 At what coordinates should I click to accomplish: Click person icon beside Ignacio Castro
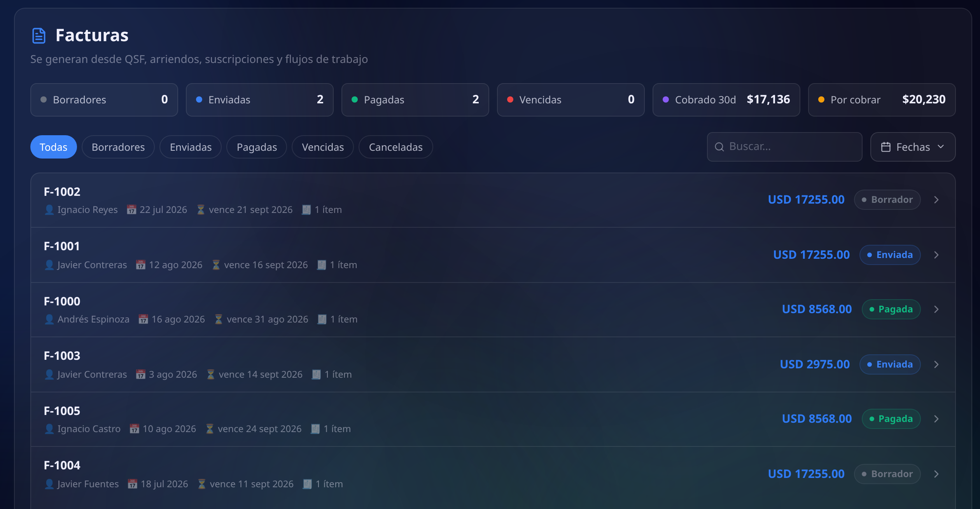tap(49, 429)
